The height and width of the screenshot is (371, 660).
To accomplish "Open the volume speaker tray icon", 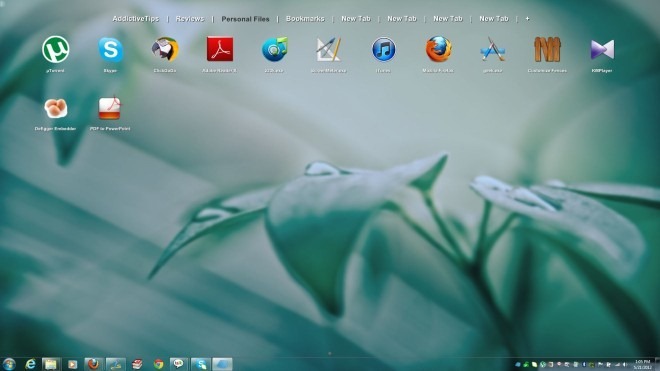I will (x=625, y=365).
